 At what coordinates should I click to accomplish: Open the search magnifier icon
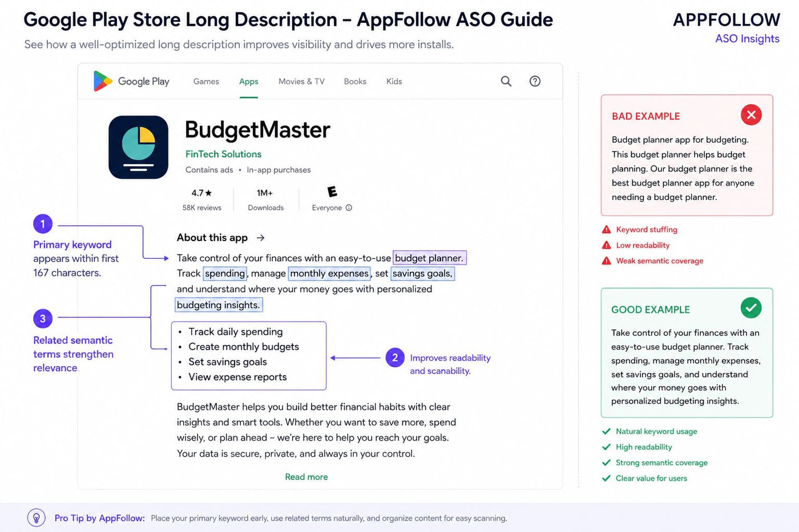[506, 81]
